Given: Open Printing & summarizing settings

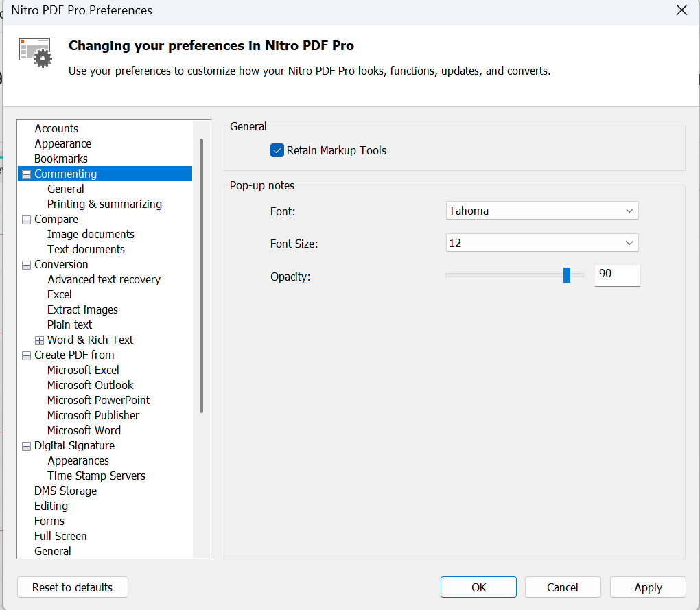Looking at the screenshot, I should coord(104,204).
